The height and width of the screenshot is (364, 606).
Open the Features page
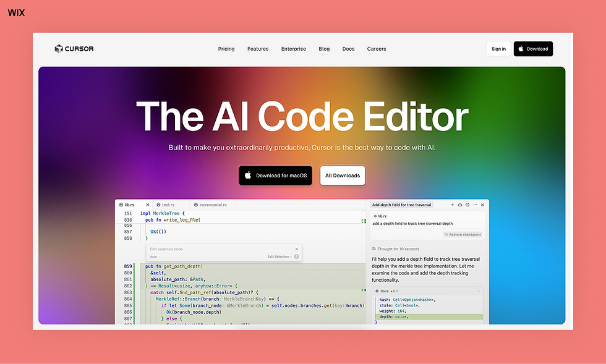258,49
